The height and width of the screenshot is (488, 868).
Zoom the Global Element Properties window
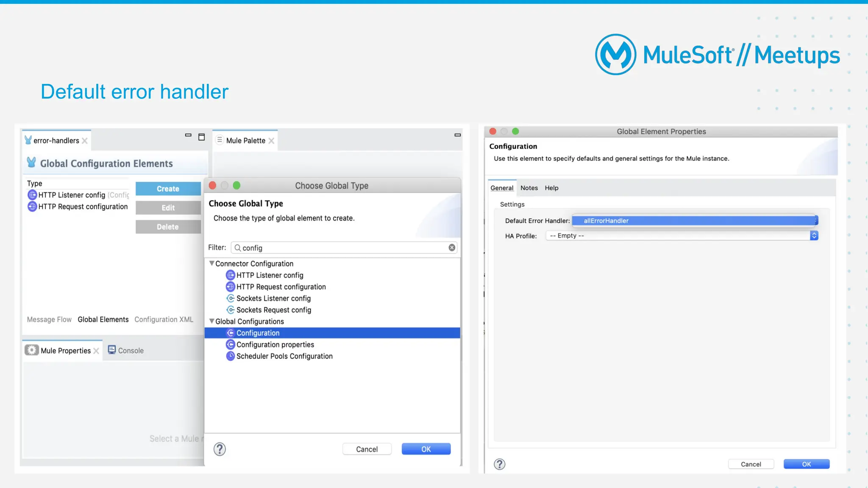point(515,131)
